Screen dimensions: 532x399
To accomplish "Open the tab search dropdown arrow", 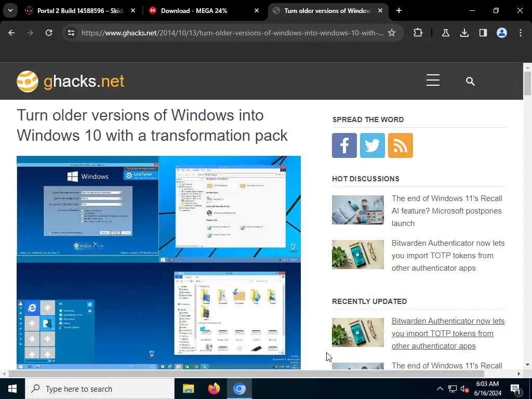I will [10, 10].
